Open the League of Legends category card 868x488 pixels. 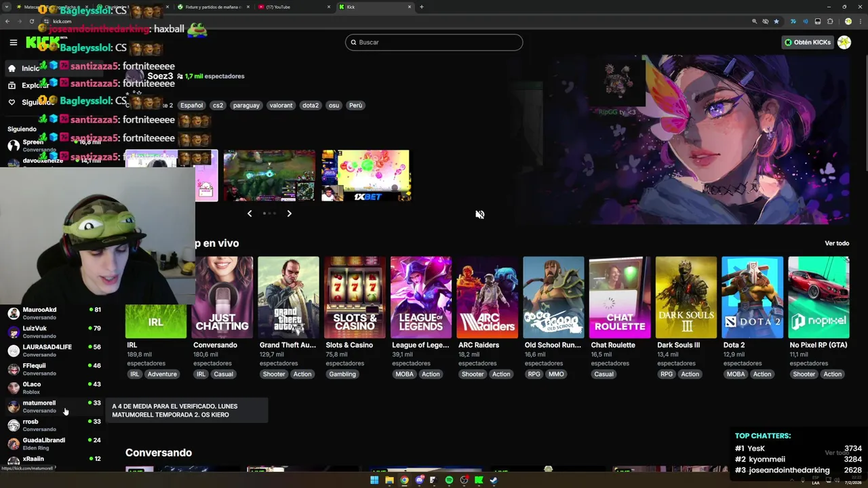tap(421, 298)
